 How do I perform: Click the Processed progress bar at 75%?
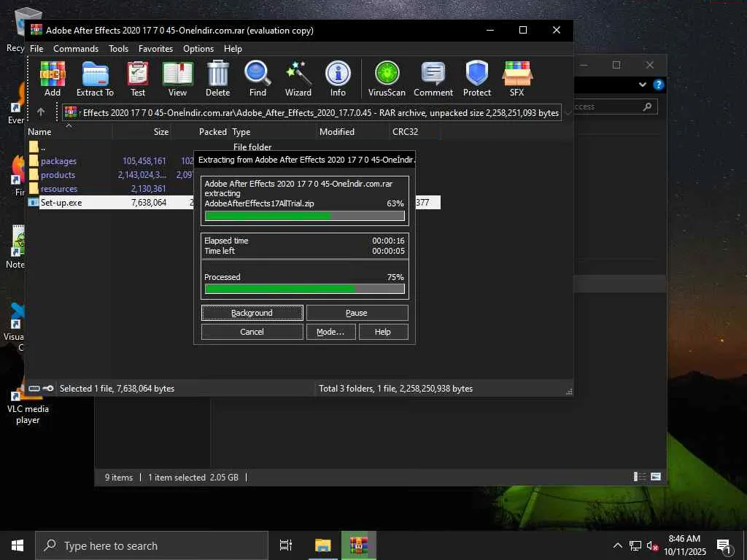point(304,289)
